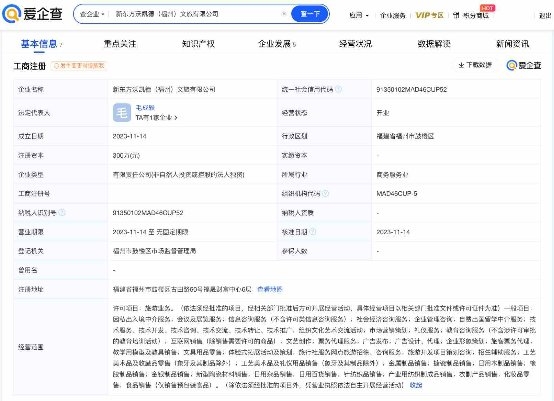Image resolution: width=554 pixels, height=401 pixels.
Task: Select the company type value in the 企业类型 row
Action: point(178,175)
